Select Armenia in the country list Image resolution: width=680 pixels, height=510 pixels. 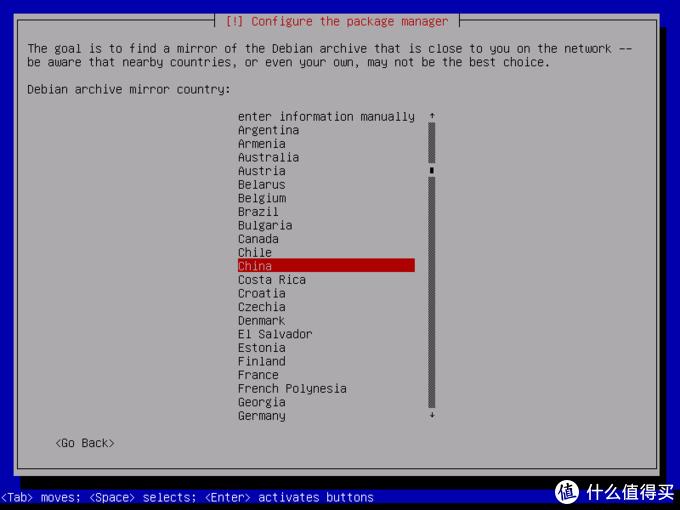pos(262,144)
